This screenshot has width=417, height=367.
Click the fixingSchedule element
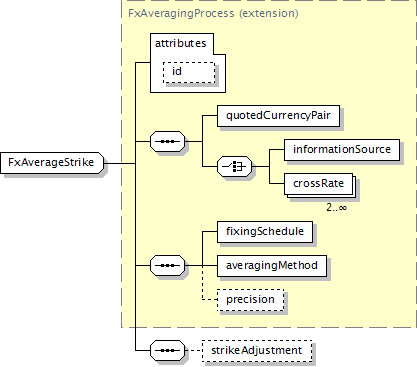(x=265, y=232)
